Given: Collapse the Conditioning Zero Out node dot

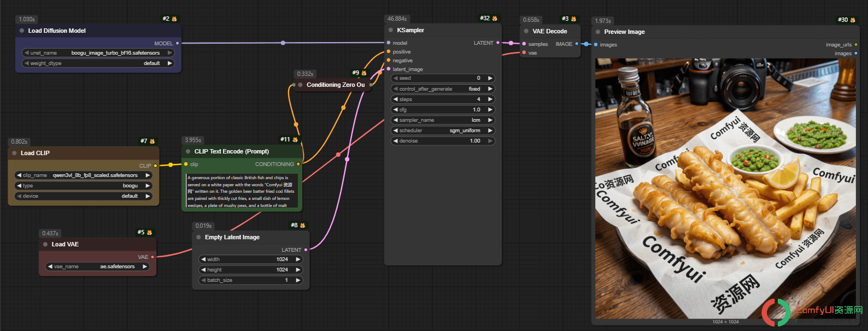Looking at the screenshot, I should click(x=301, y=85).
